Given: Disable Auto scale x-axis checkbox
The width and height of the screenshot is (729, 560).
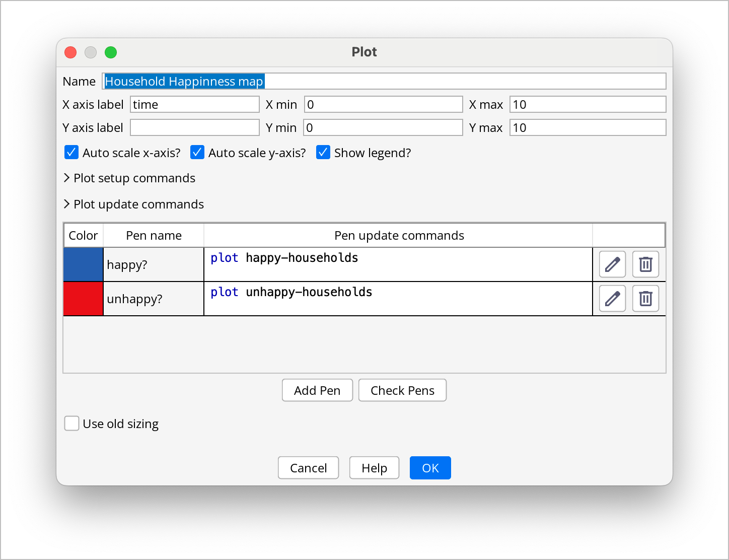Looking at the screenshot, I should 71,153.
